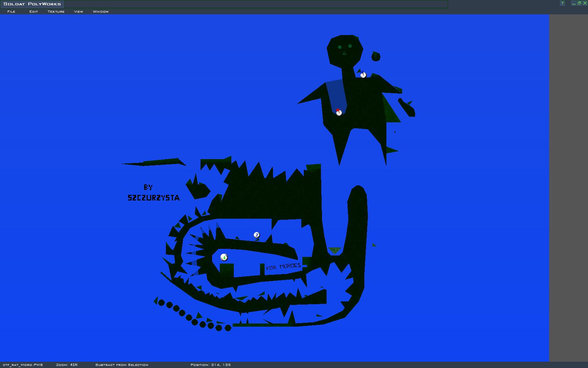The width and height of the screenshot is (588, 368).
Task: Open the Texture menu
Action: point(56,12)
